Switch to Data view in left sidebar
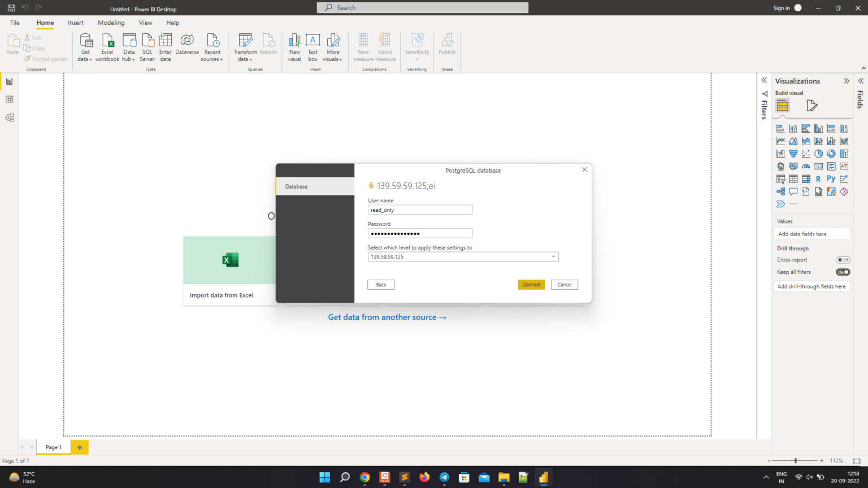The image size is (868, 488). point(9,99)
